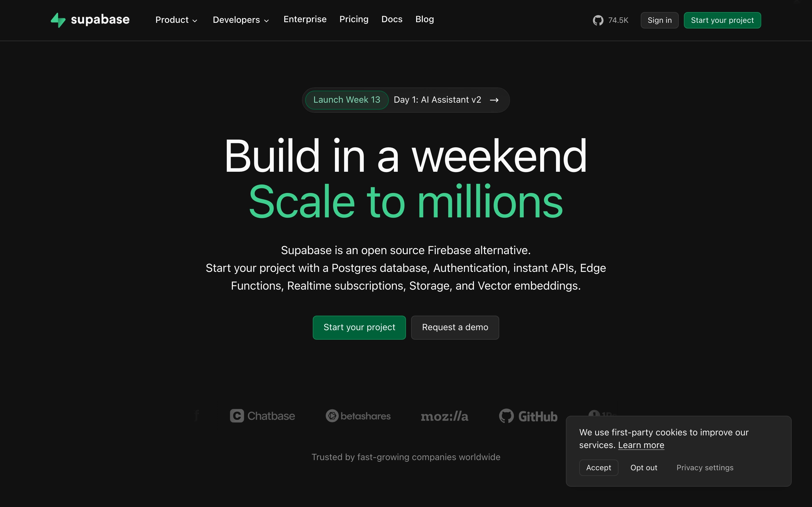Click the Chatbase logo
Viewport: 812px width, 507px height.
click(262, 416)
